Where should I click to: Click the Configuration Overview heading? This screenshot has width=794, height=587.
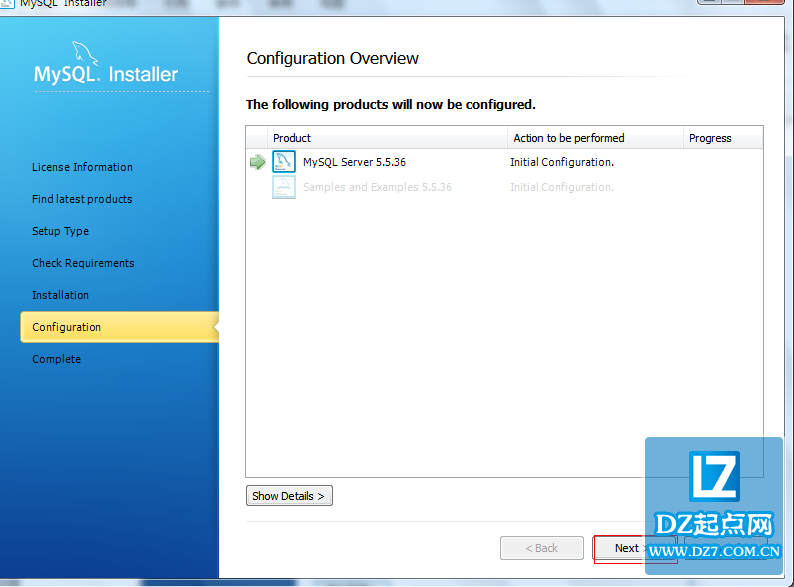click(333, 58)
